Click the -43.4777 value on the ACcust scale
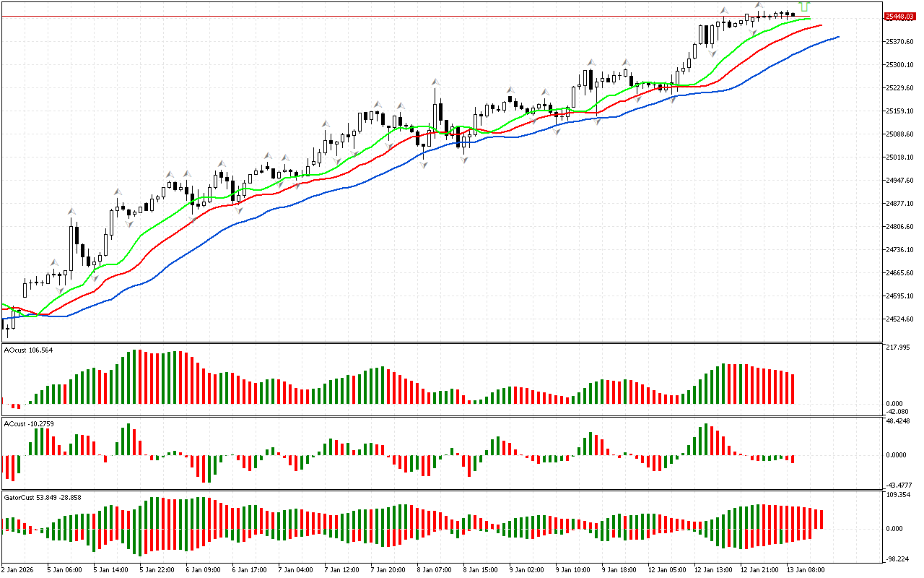Image resolution: width=924 pixels, height=578 pixels. pyautogui.click(x=899, y=485)
